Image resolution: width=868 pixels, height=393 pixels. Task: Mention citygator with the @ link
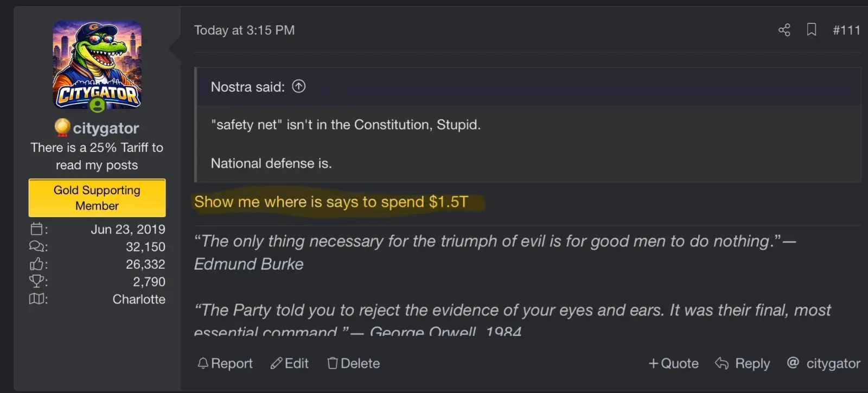click(824, 363)
